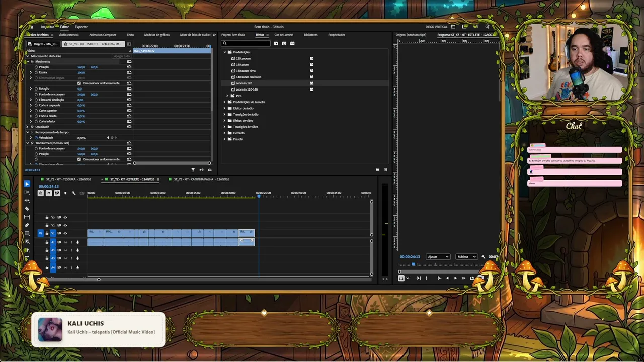The width and height of the screenshot is (644, 362).
Task: Select the 140 zoom cima preset
Action: click(x=246, y=71)
